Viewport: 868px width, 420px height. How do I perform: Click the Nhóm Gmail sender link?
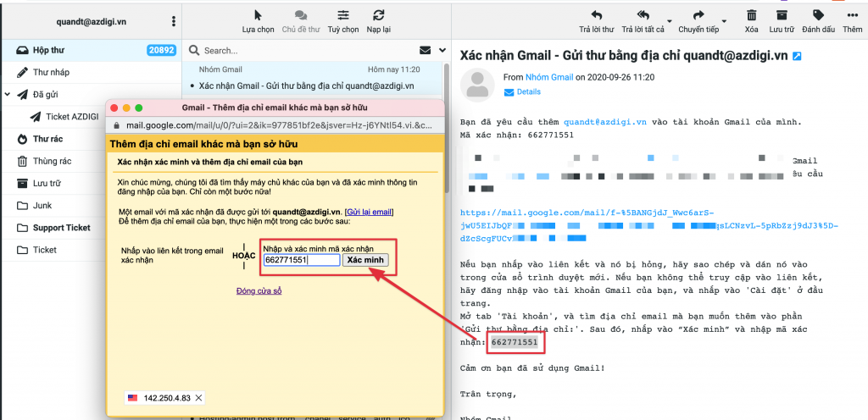549,77
